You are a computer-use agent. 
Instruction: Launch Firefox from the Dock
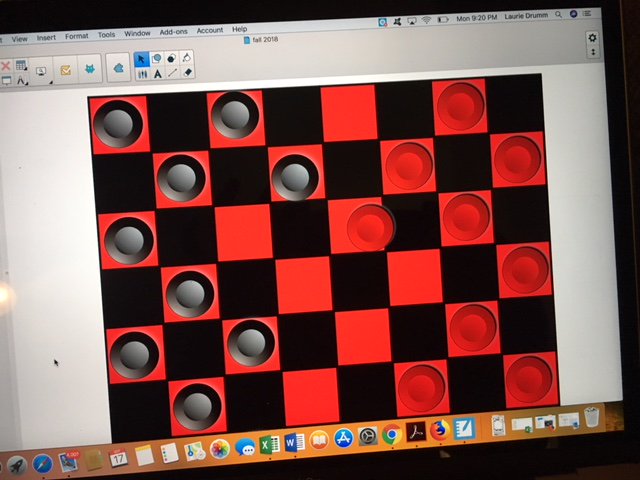click(x=440, y=430)
